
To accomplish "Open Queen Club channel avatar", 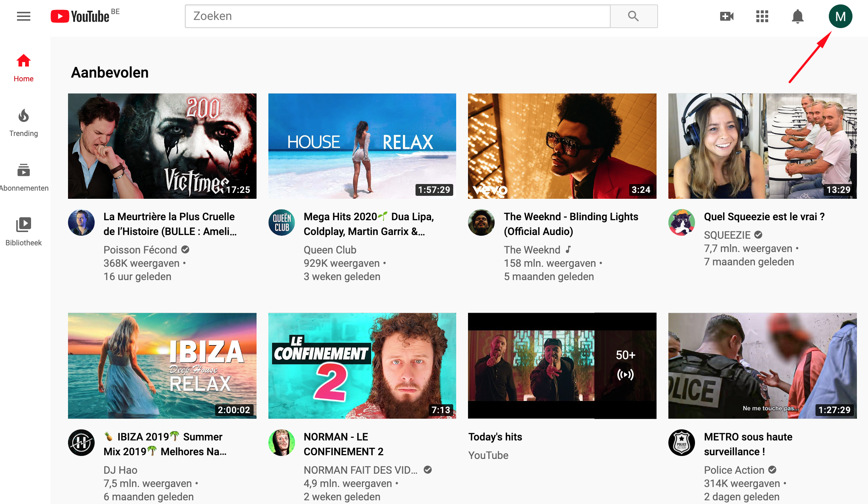I will coord(282,222).
